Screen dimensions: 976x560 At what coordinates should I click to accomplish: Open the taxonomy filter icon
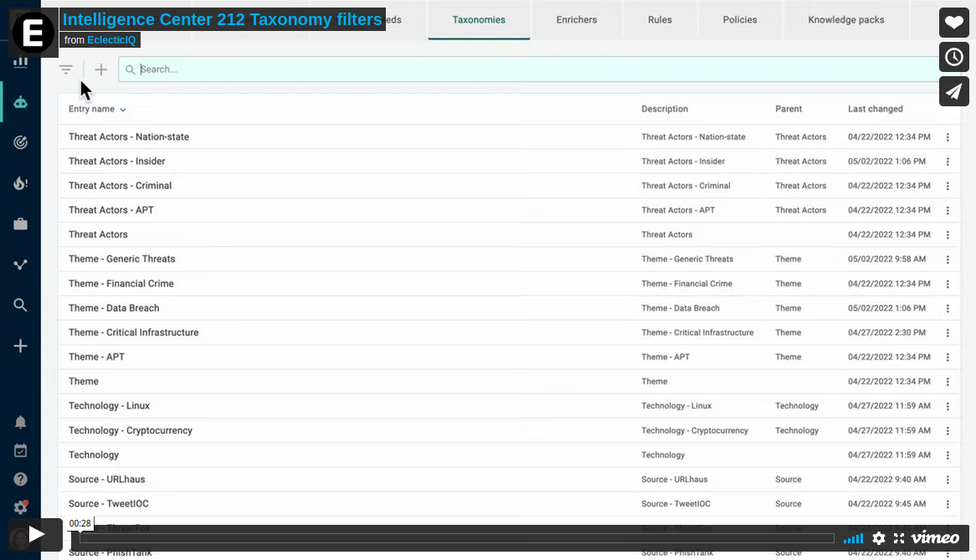pyautogui.click(x=66, y=69)
